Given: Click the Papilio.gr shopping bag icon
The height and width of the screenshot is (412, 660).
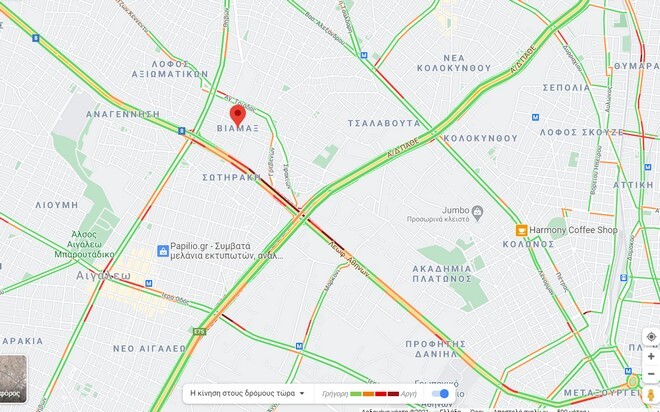Looking at the screenshot, I should click(162, 251).
